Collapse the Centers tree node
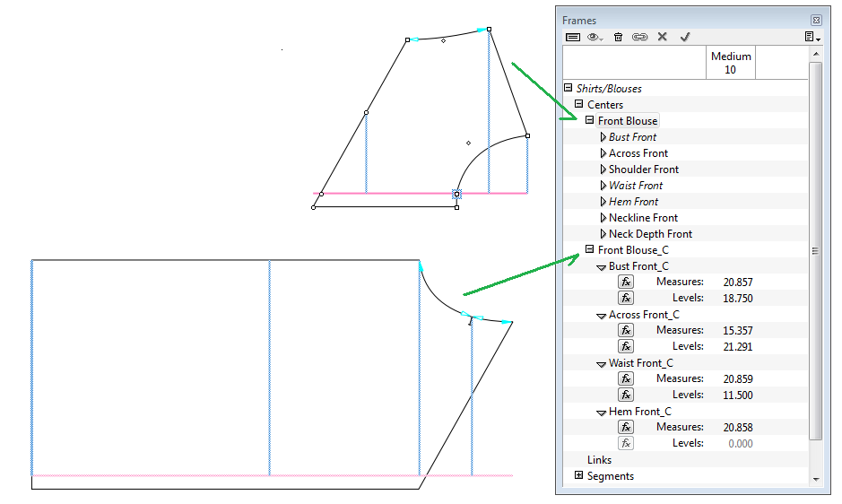 [x=579, y=104]
